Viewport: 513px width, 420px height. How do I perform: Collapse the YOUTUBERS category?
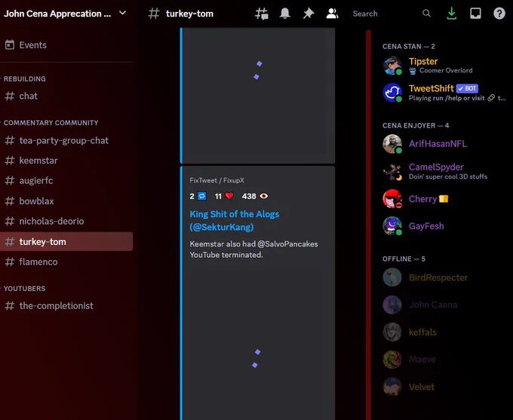[24, 289]
